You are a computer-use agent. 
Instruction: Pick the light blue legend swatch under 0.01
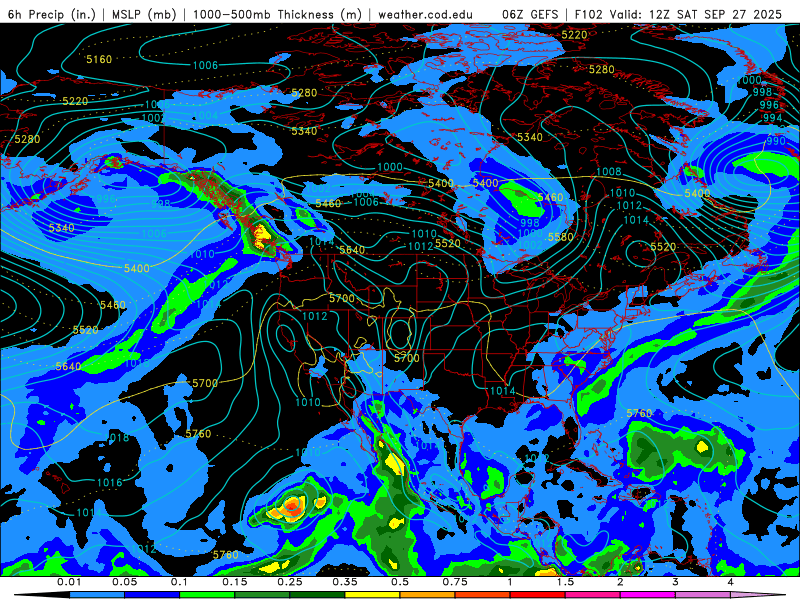coord(97,595)
